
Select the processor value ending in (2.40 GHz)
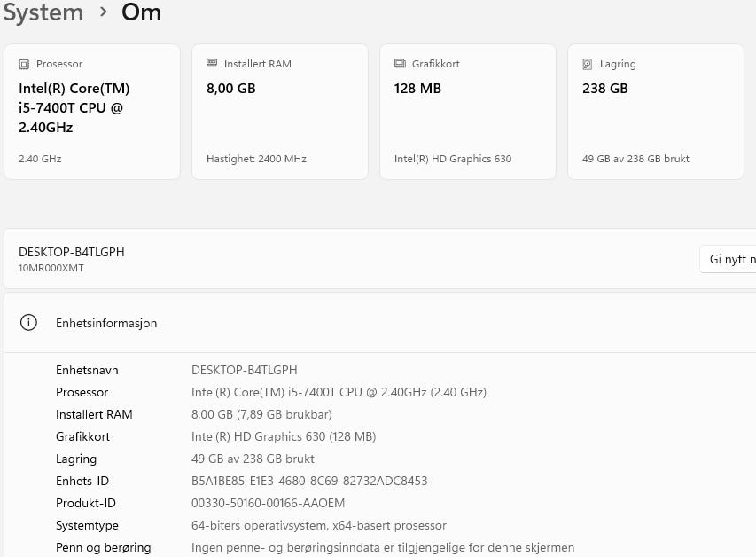coord(339,392)
